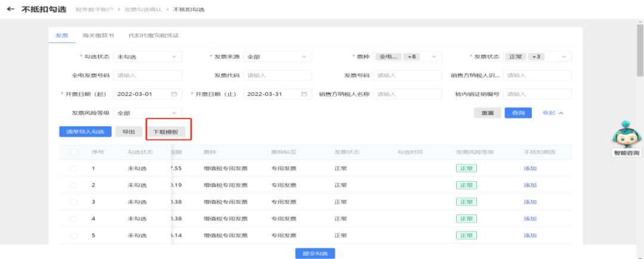Click 未勾选 status cell in row 5

click(x=137, y=236)
